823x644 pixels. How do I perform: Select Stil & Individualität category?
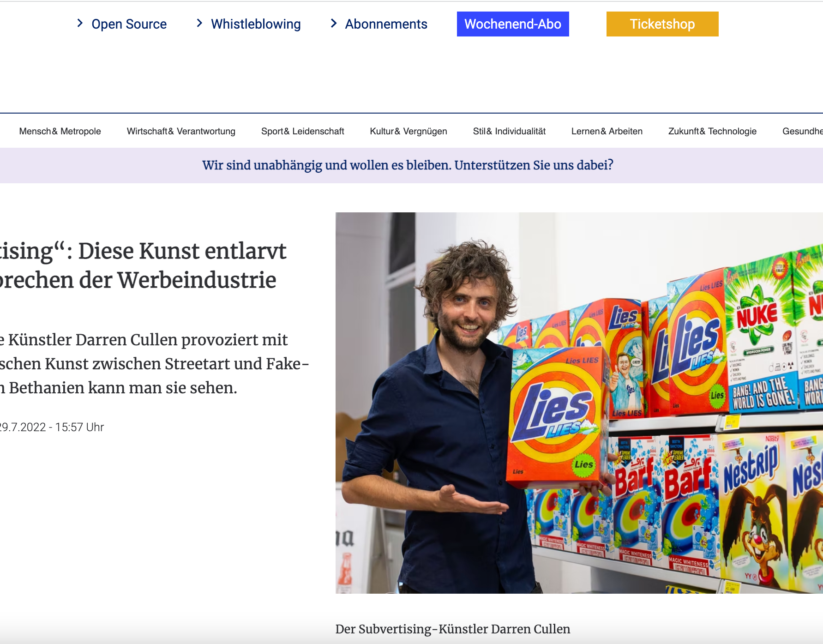coord(509,131)
